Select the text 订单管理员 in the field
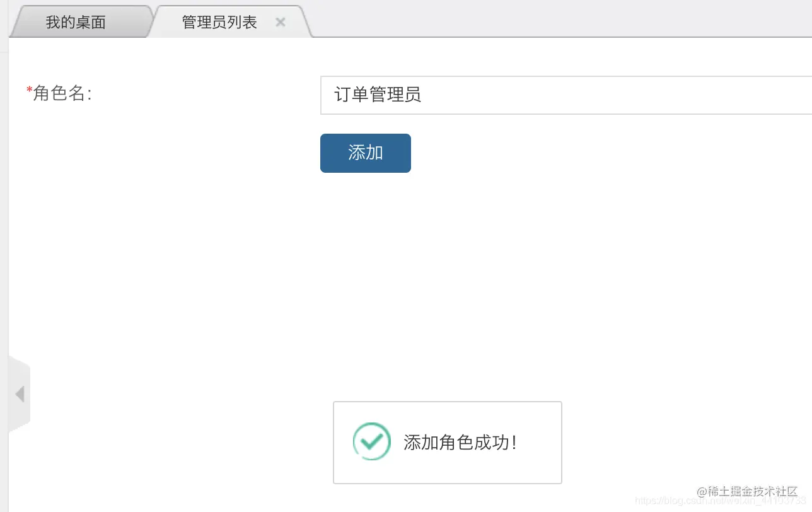Image resolution: width=812 pixels, height=512 pixels. [x=375, y=95]
